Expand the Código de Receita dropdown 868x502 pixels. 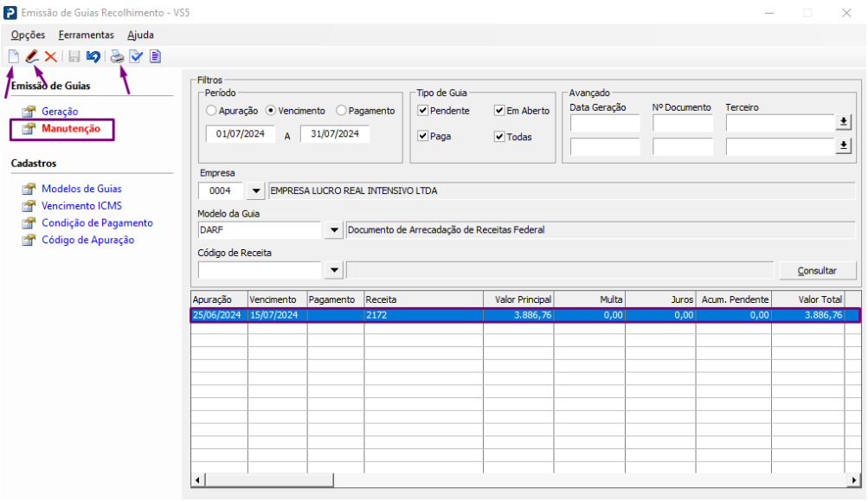[333, 271]
